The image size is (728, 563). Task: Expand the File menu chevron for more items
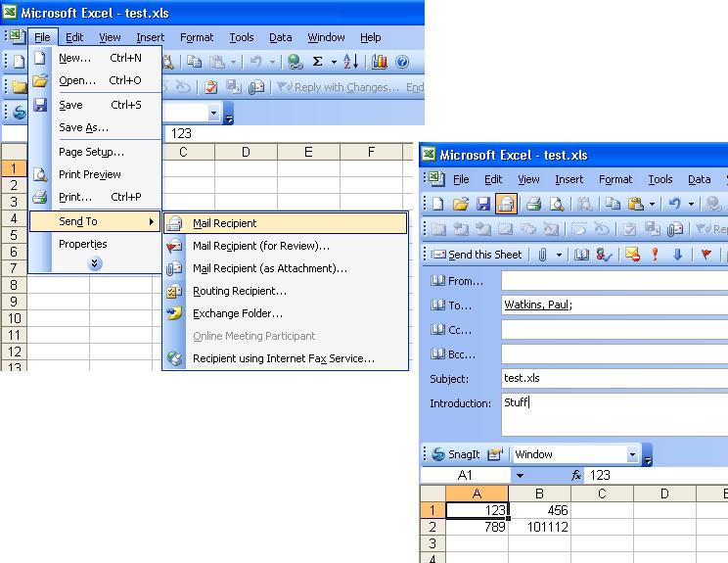(x=95, y=263)
